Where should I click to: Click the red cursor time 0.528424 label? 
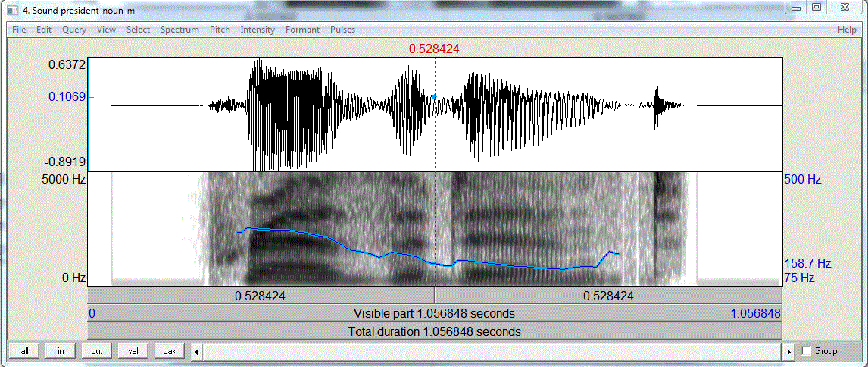435,49
